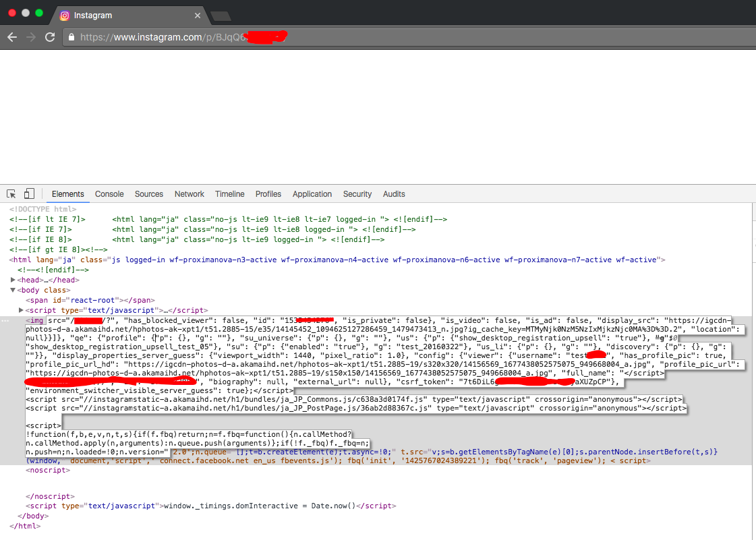The height and width of the screenshot is (540, 756).
Task: Select the html lang="ja" element row
Action: tap(337, 260)
